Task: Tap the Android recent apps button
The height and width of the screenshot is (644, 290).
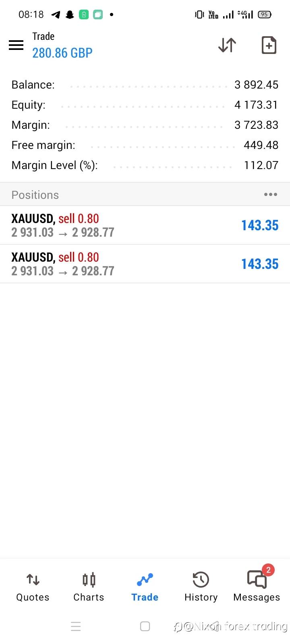Action: click(76, 626)
